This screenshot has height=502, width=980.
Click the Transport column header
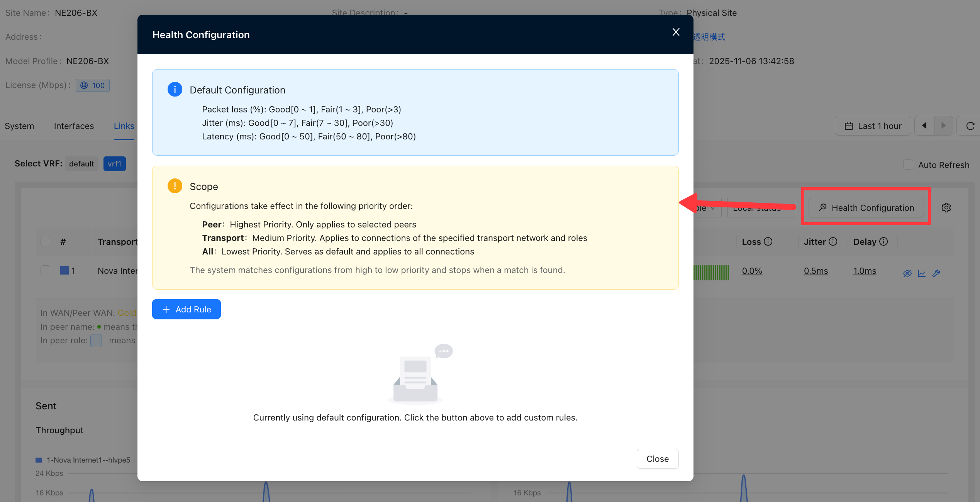pos(118,242)
